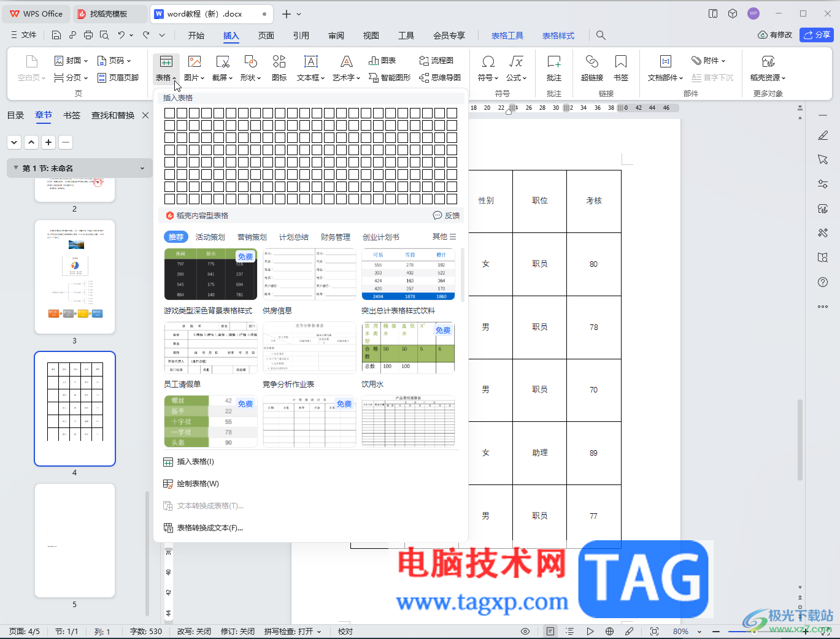Viewport: 840px width, 639px height.
Task: Click the Save icon in quick toolbar
Action: 56,35
